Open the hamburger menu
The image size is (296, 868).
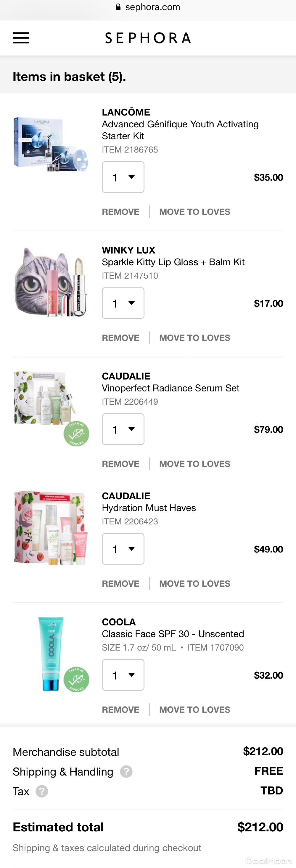click(21, 38)
